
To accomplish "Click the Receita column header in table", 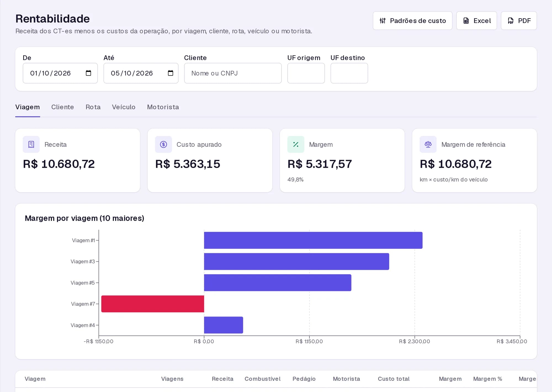I will [223, 379].
